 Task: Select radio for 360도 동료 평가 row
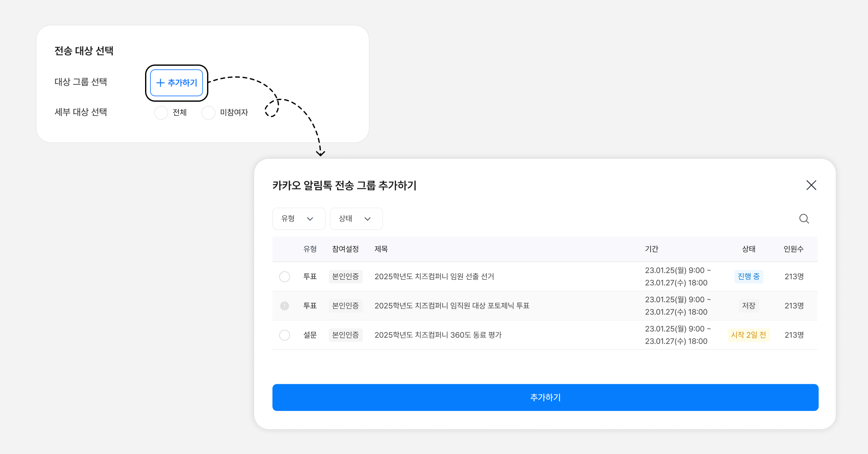click(284, 335)
